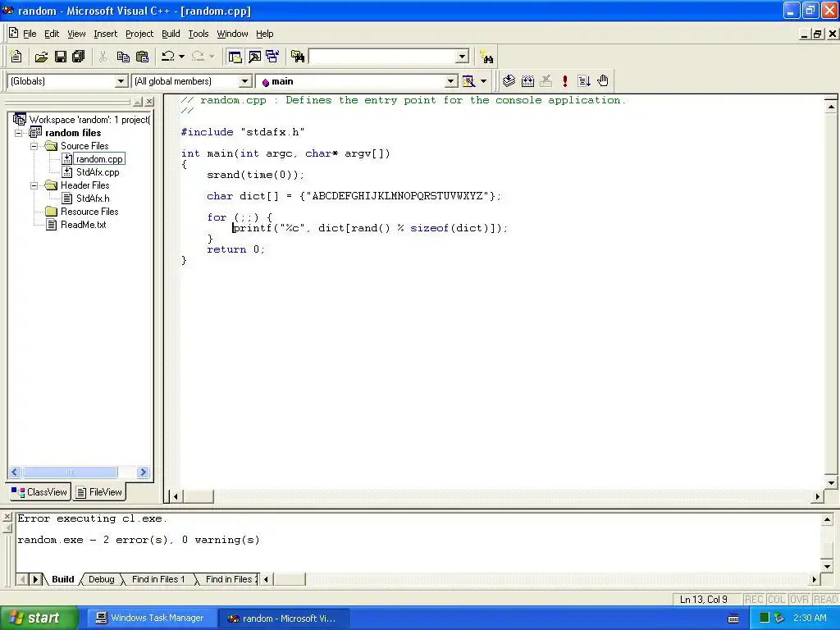The image size is (840, 630).
Task: Open the File menu
Action: 30,34
